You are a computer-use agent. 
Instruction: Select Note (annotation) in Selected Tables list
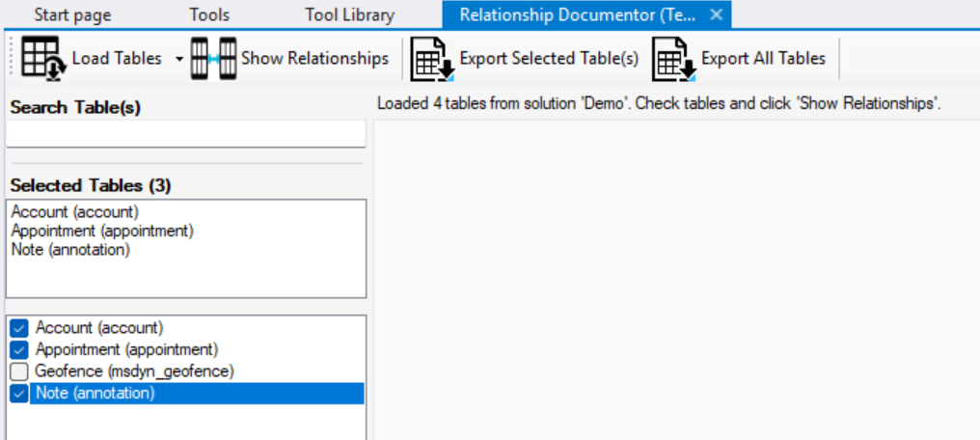pyautogui.click(x=70, y=249)
